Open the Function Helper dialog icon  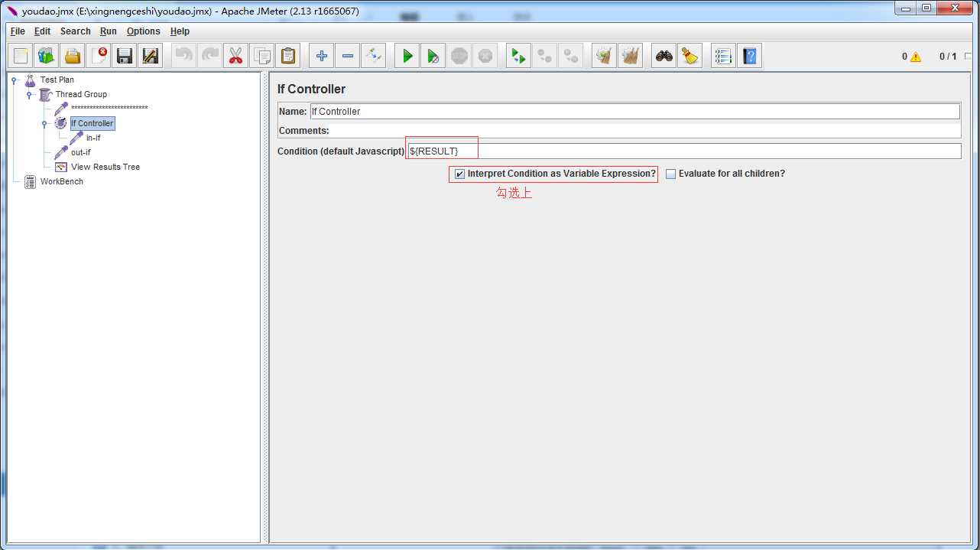tap(723, 56)
